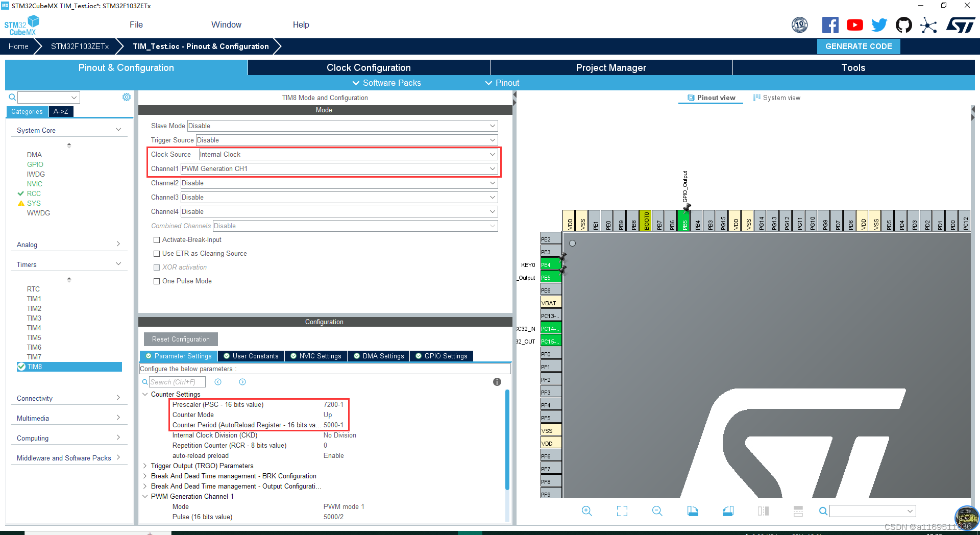Image resolution: width=980 pixels, height=535 pixels.
Task: Click the ST logo
Action: point(960,25)
